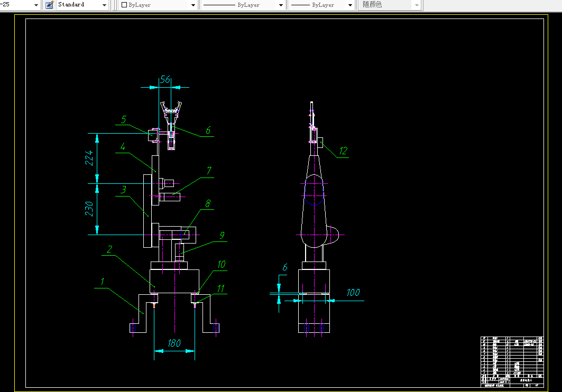562x392 pixels.
Task: Expand the ByLayer lineweight dropdown
Action: point(350,5)
